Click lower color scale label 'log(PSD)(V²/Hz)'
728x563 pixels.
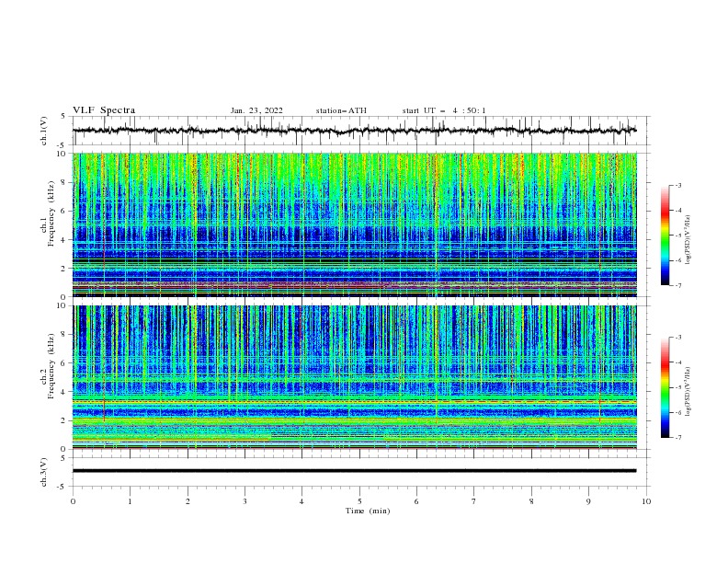click(688, 392)
